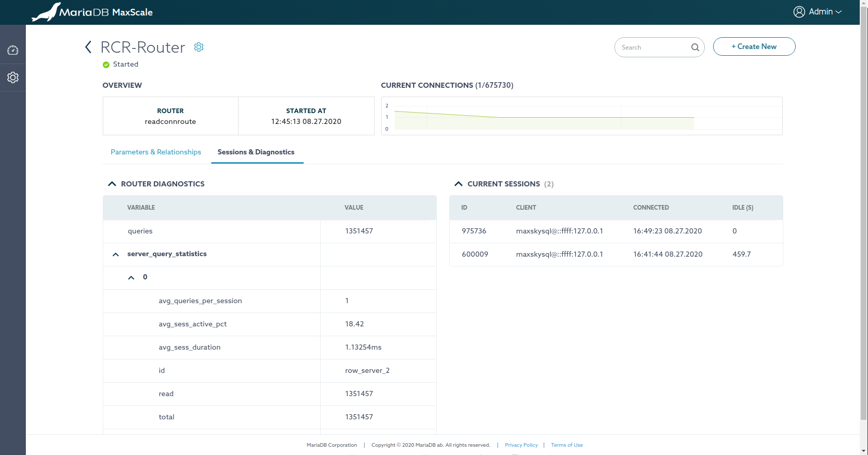Click the gear icon next to RCR-Router
The height and width of the screenshot is (455, 868).
tap(199, 47)
